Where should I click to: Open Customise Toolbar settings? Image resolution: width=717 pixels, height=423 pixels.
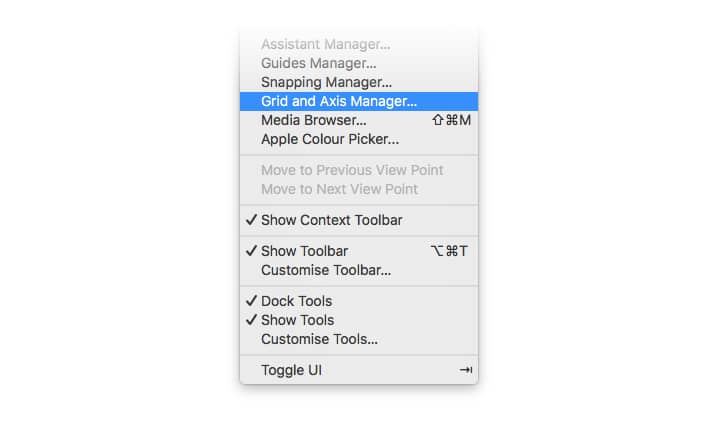[359, 270]
